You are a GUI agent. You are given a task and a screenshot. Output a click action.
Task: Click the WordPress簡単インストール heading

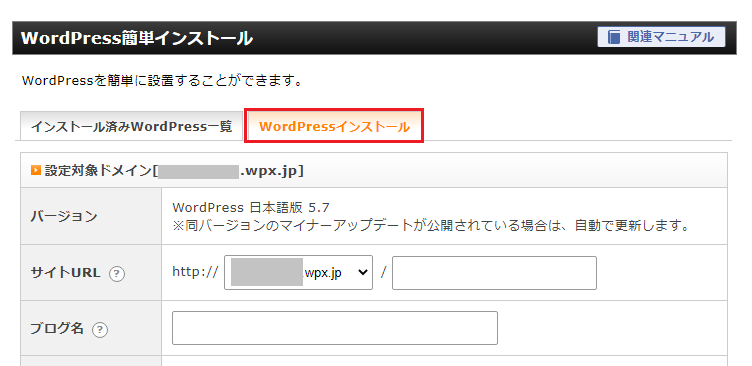(x=137, y=38)
